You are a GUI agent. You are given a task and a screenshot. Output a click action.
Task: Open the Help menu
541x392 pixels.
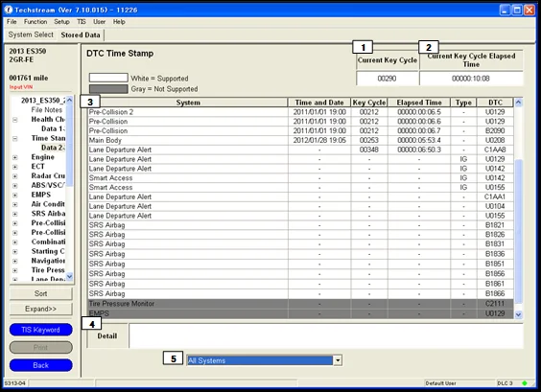119,22
